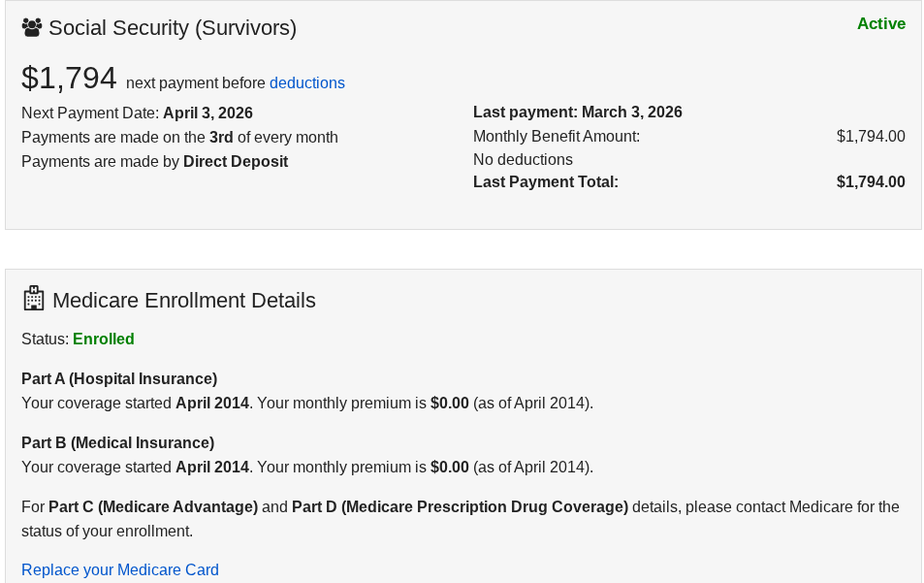Open the Replace your Medicare Card link

(x=120, y=570)
